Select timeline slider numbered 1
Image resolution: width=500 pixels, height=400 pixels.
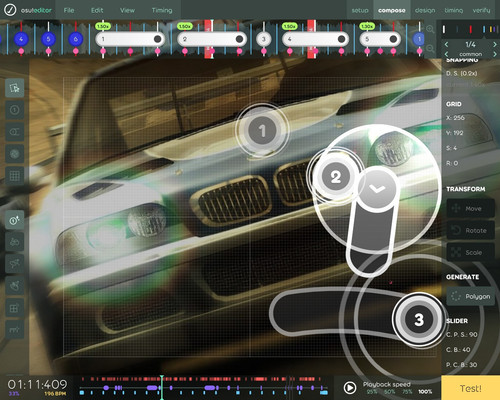point(130,39)
